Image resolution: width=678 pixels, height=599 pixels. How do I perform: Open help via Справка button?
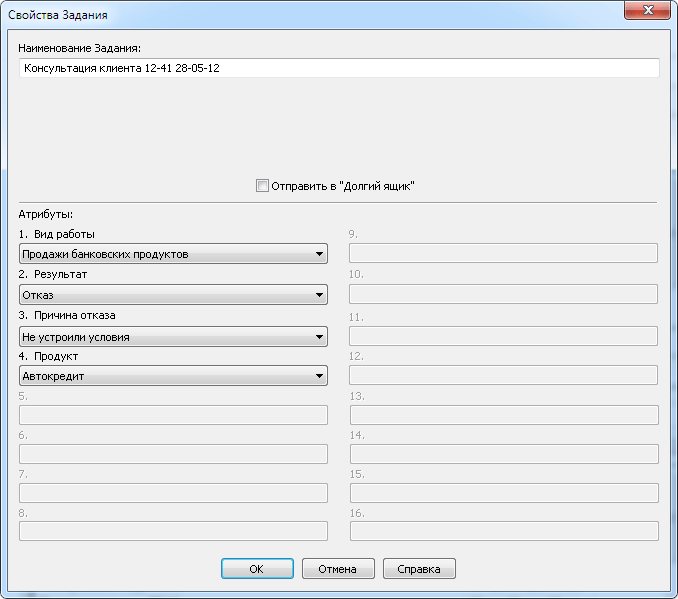(419, 569)
